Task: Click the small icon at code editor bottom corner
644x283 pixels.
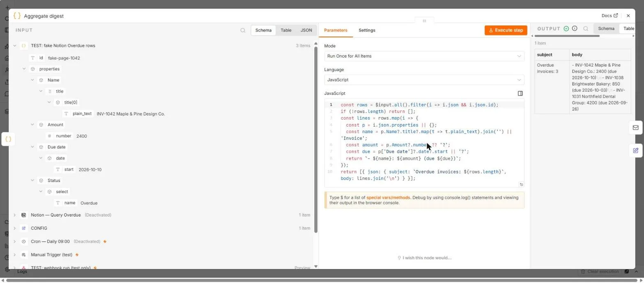Action: pyautogui.click(x=521, y=184)
